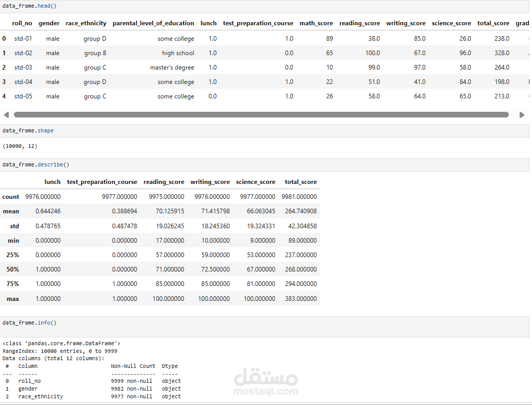Click the parental_level_of_education column header

tap(153, 23)
